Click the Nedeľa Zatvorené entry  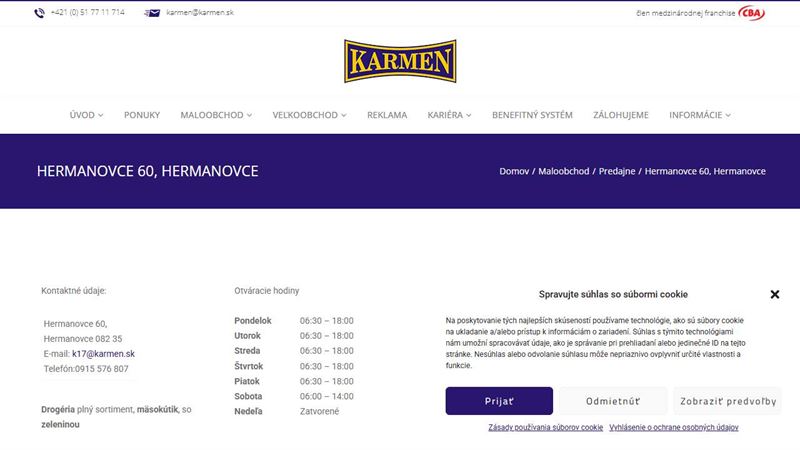[x=287, y=411]
